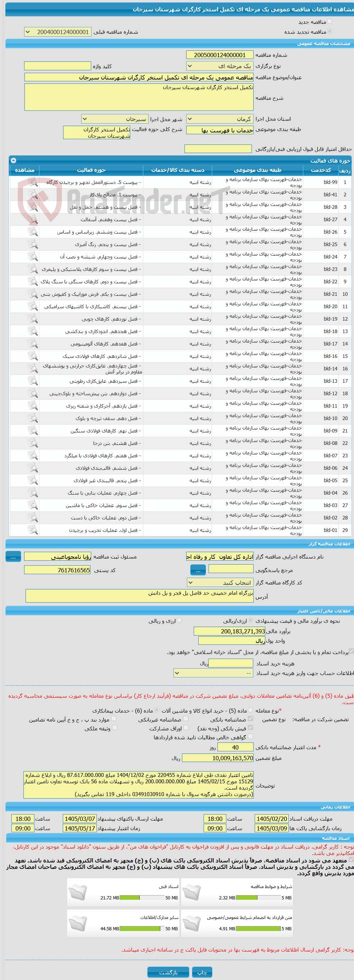Toggle the ضمانتنامه غیربانکی checkbox
Viewport: 354px width, 980px height.
coord(186,719)
